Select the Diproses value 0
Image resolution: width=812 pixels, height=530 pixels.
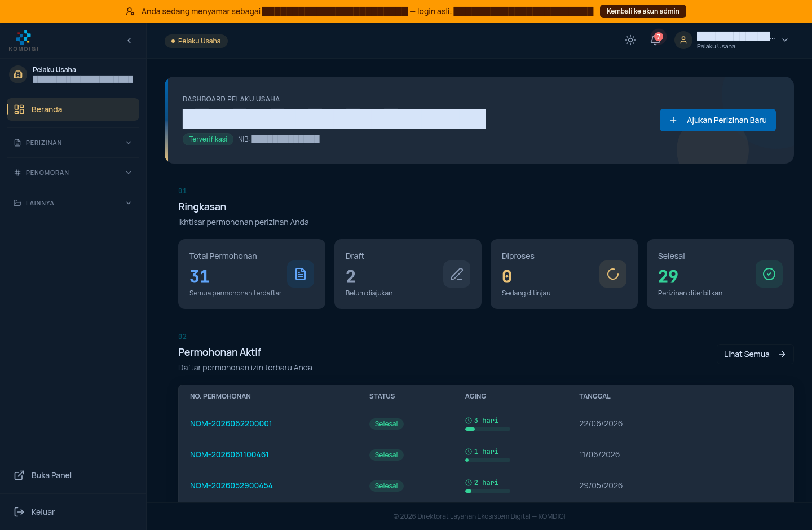pos(507,276)
